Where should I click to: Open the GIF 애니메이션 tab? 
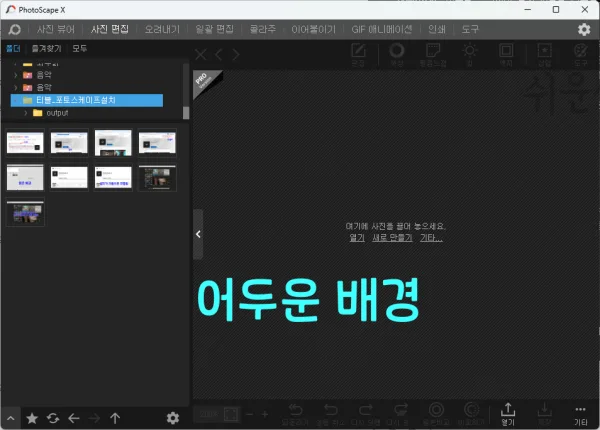click(382, 29)
